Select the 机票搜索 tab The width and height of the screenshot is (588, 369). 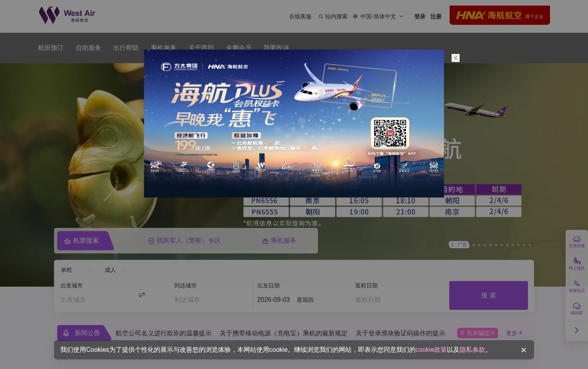(x=85, y=241)
